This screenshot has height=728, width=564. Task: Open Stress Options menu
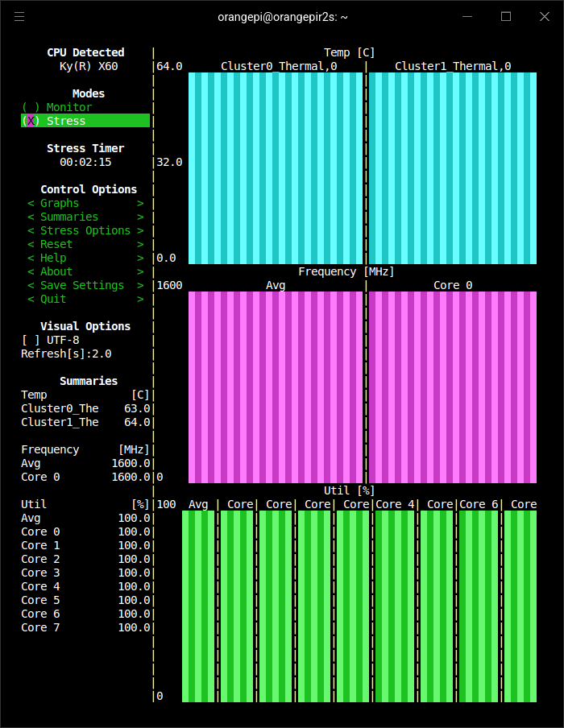[x=85, y=231]
